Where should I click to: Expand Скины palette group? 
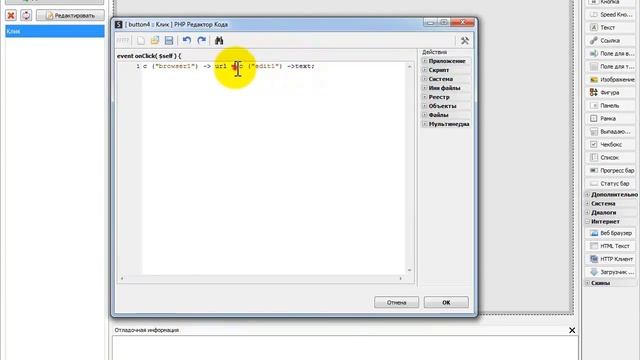click(x=588, y=283)
